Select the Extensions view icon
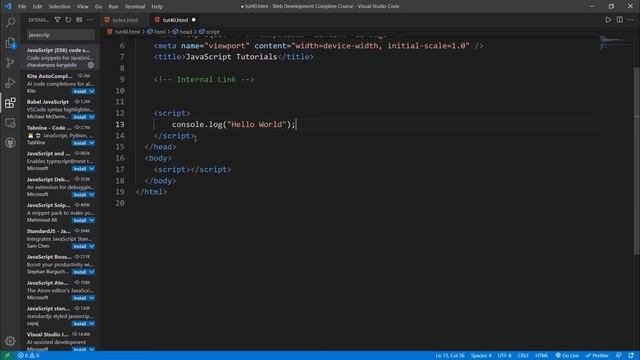The height and width of the screenshot is (360, 640). click(10, 102)
